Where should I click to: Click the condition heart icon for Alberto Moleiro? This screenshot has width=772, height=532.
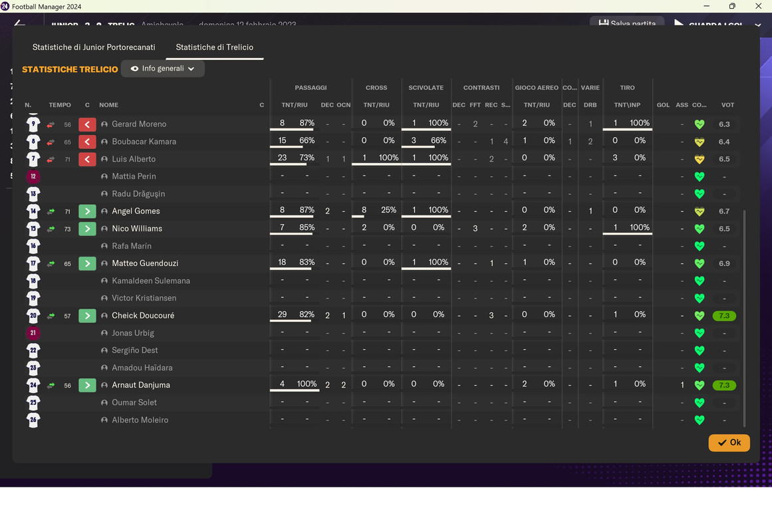(x=699, y=420)
